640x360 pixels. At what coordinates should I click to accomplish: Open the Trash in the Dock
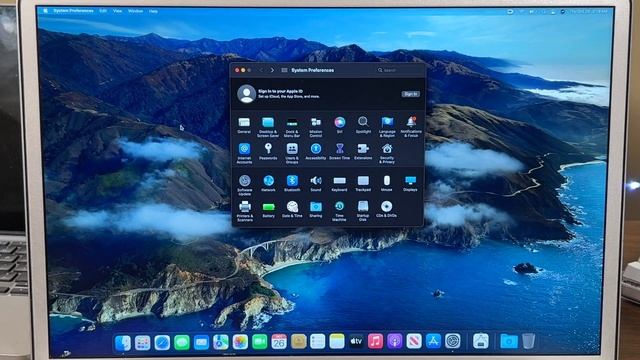click(528, 340)
